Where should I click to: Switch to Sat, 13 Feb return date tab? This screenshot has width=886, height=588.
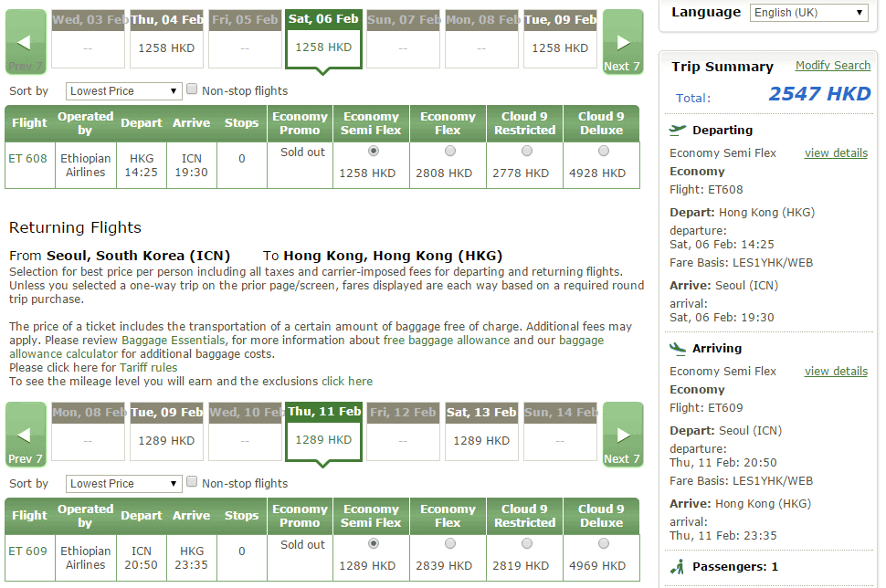[481, 432]
